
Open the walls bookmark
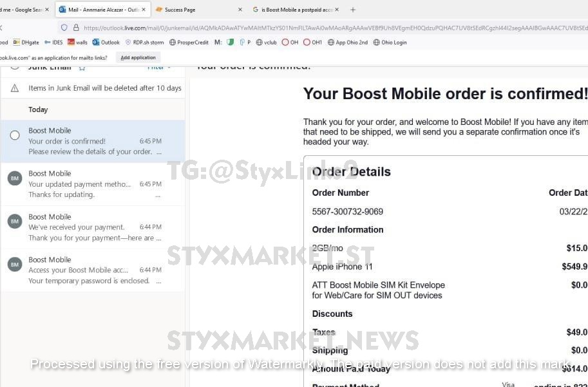coord(77,42)
